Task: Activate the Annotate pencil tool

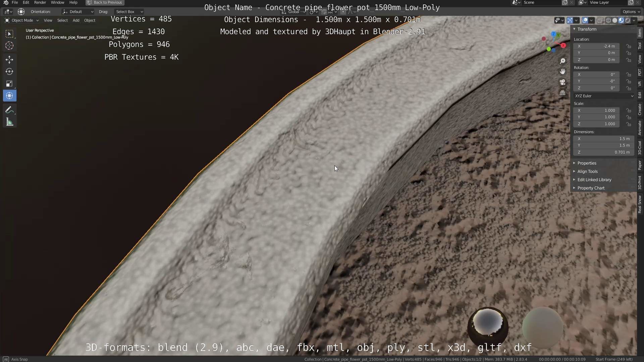Action: tap(9, 110)
